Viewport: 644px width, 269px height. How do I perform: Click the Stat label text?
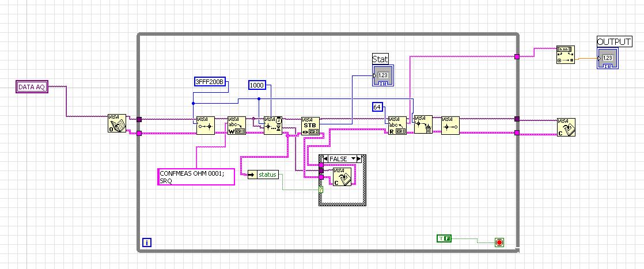(380, 59)
